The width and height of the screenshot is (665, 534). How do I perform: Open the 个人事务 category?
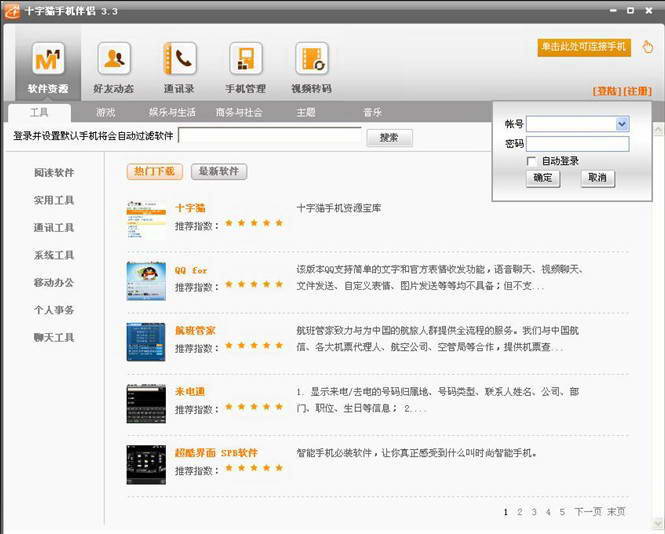(x=54, y=310)
